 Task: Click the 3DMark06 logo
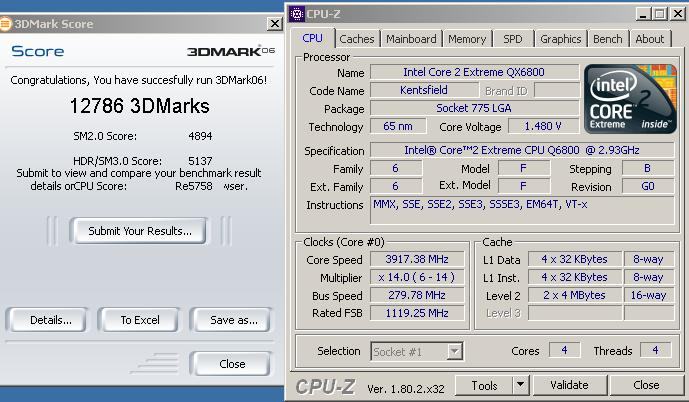pos(231,51)
